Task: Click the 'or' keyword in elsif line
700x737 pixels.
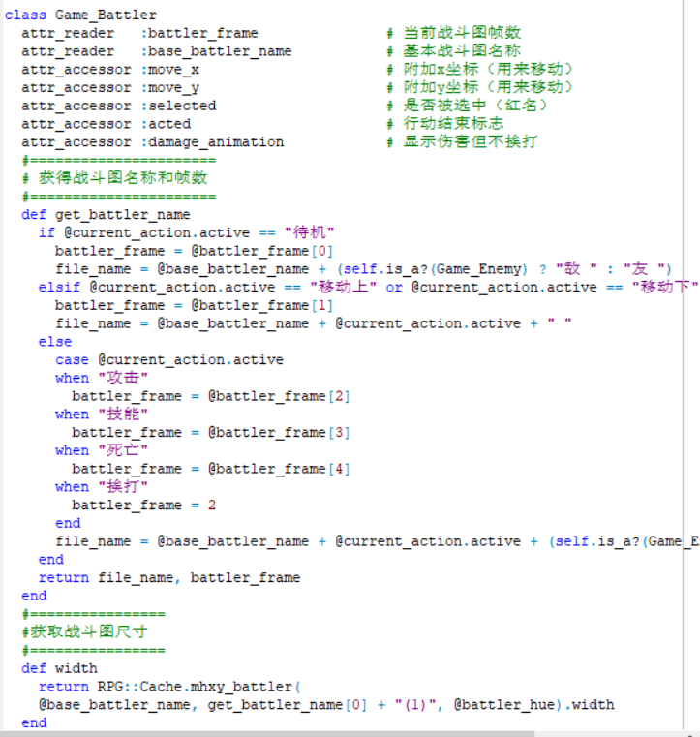Action: [394, 288]
